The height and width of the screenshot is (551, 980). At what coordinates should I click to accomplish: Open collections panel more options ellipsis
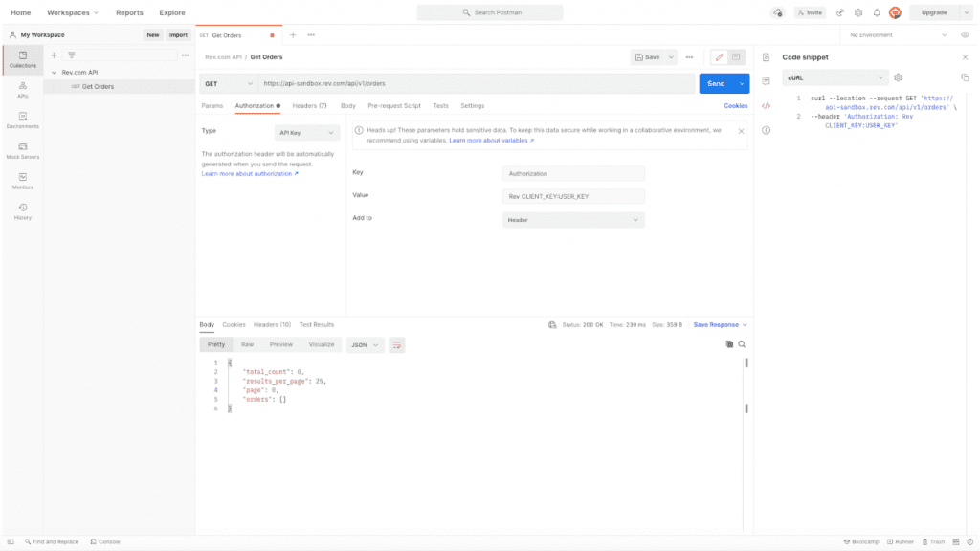tap(185, 55)
